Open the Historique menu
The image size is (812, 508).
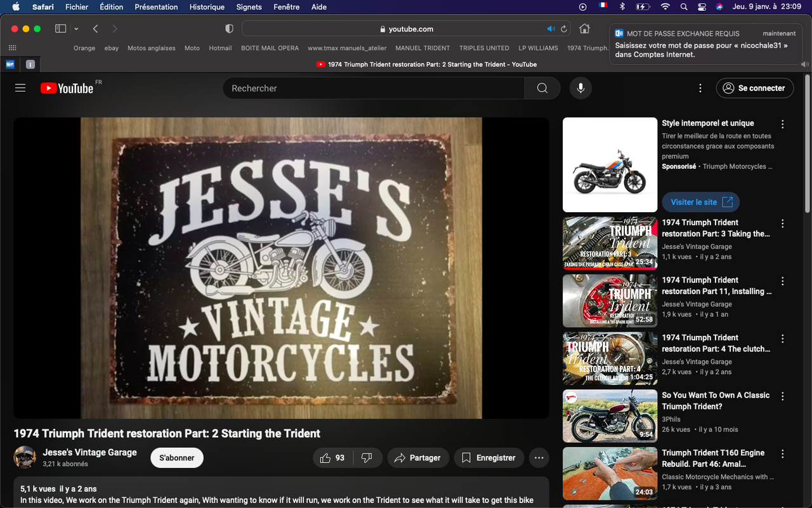207,7
